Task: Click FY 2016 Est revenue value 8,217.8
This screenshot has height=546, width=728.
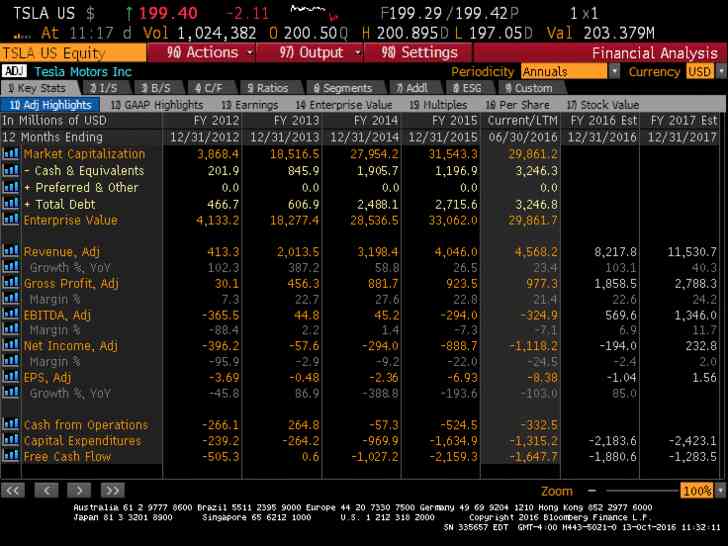Action: [x=615, y=252]
